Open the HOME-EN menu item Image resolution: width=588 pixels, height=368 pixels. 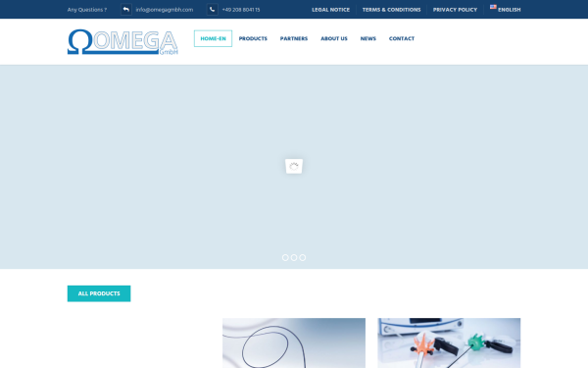tap(213, 38)
